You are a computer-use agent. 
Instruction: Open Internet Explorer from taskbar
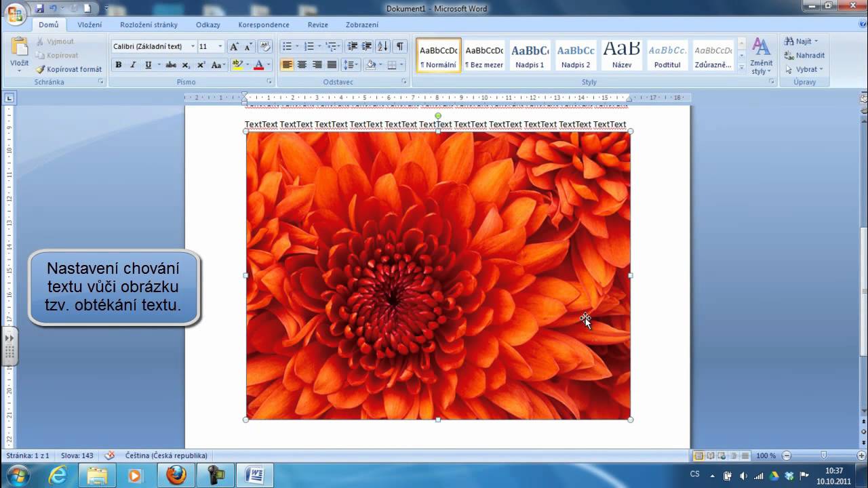coord(58,474)
